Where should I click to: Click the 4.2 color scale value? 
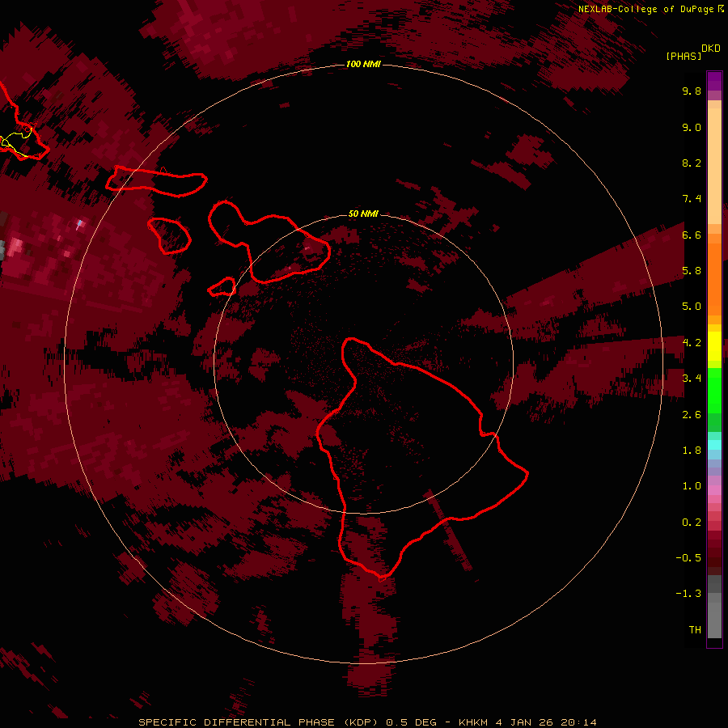692,343
